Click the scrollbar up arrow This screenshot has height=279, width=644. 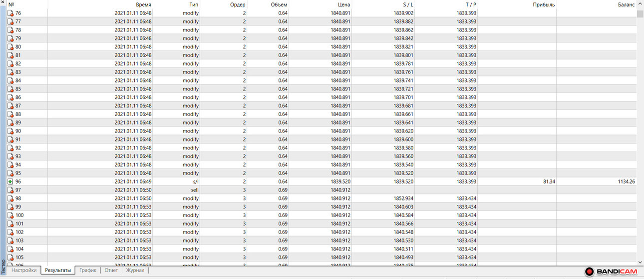(640, 4)
